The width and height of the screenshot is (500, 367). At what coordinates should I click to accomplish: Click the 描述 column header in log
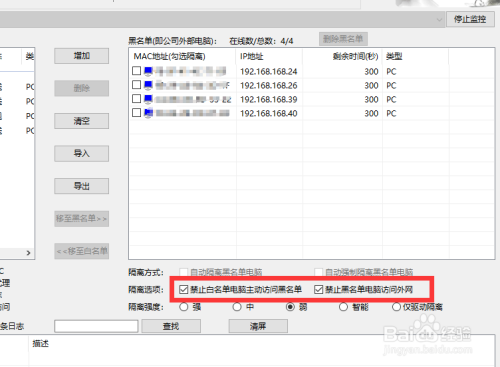[41, 343]
